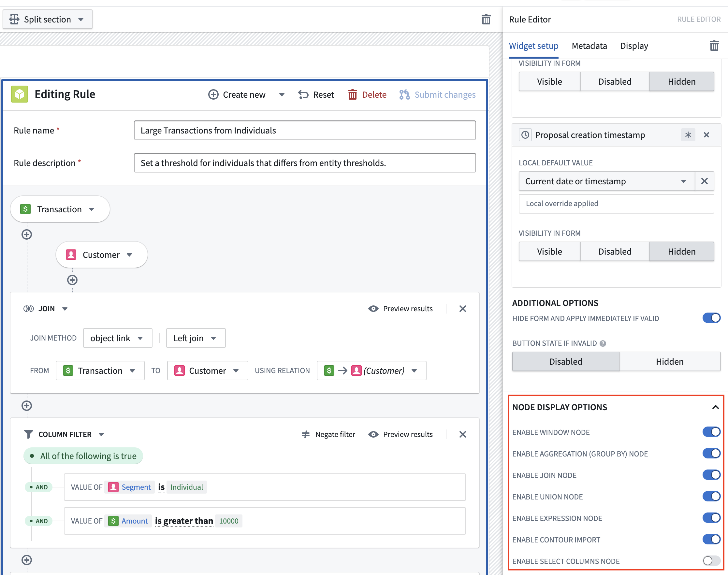Screen dimensions: 728x575
Task: Click help icon next to Button State If Invalid
Action: 603,344
